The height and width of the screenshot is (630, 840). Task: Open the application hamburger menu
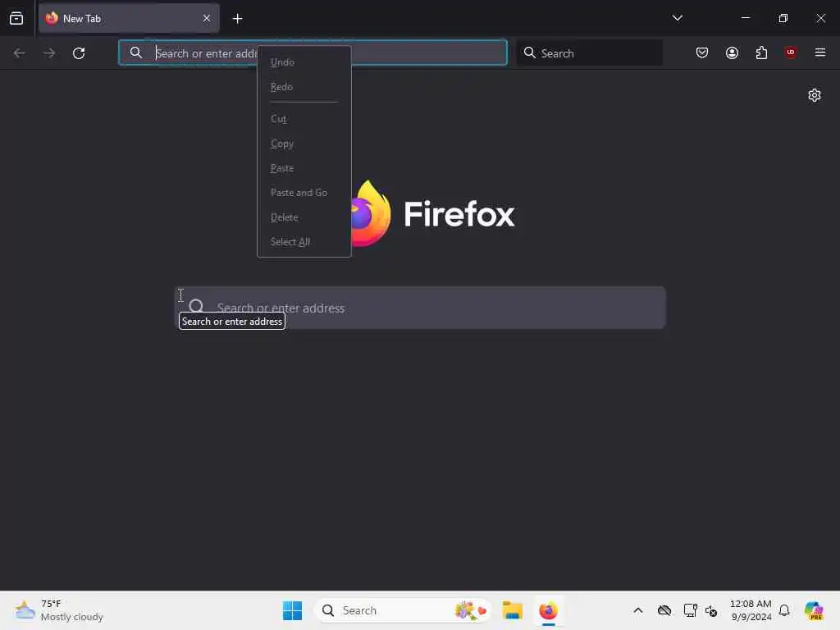[x=819, y=52]
